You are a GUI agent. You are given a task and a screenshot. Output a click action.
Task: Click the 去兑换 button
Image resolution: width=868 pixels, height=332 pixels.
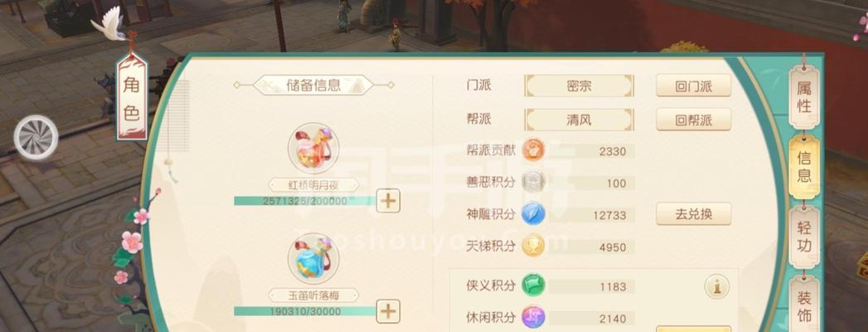(x=694, y=214)
